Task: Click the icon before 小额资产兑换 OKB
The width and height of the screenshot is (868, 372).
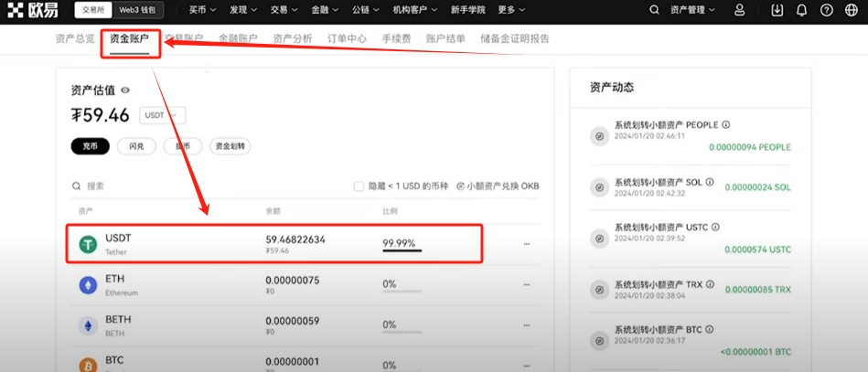Action: pyautogui.click(x=460, y=186)
